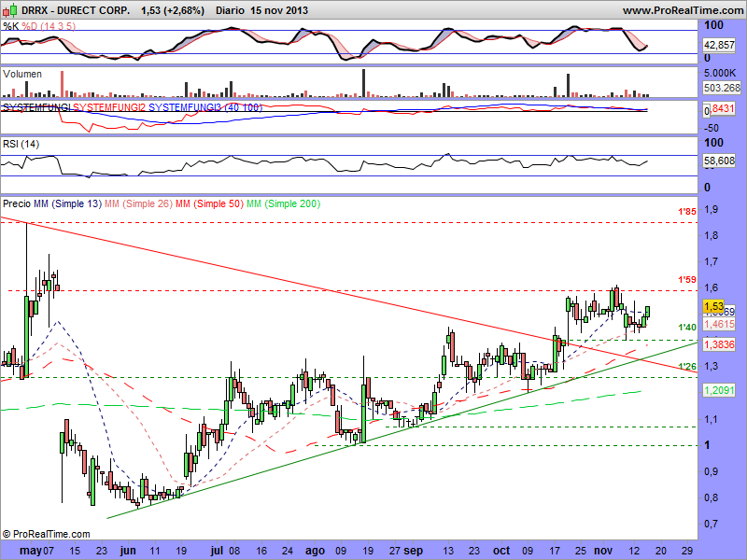Click the Precio label in price panel
747x560 pixels.
pos(16,203)
